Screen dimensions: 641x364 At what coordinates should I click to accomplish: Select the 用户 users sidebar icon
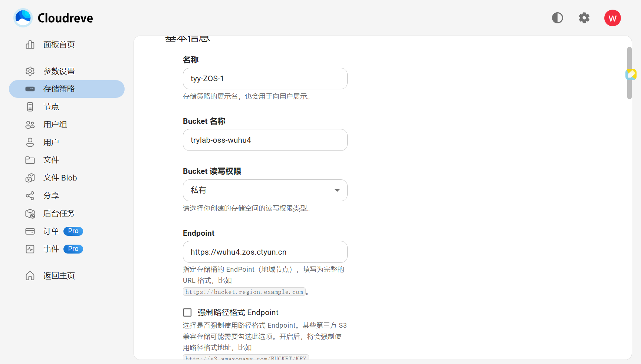pyautogui.click(x=30, y=142)
